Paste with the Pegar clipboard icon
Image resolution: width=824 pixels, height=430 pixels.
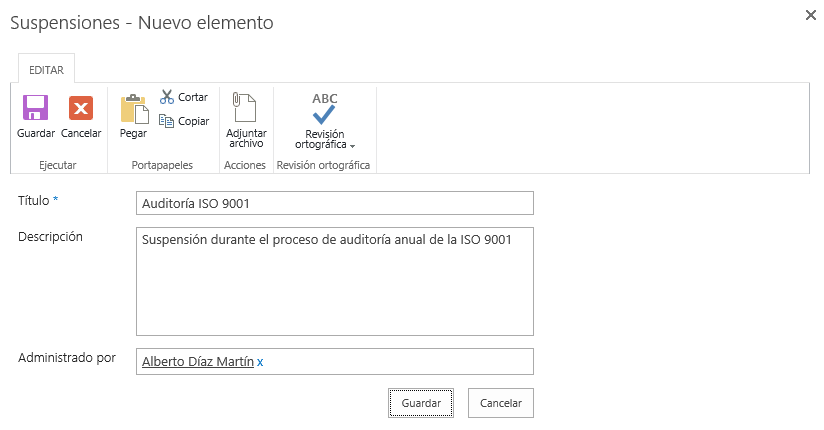coord(133,108)
